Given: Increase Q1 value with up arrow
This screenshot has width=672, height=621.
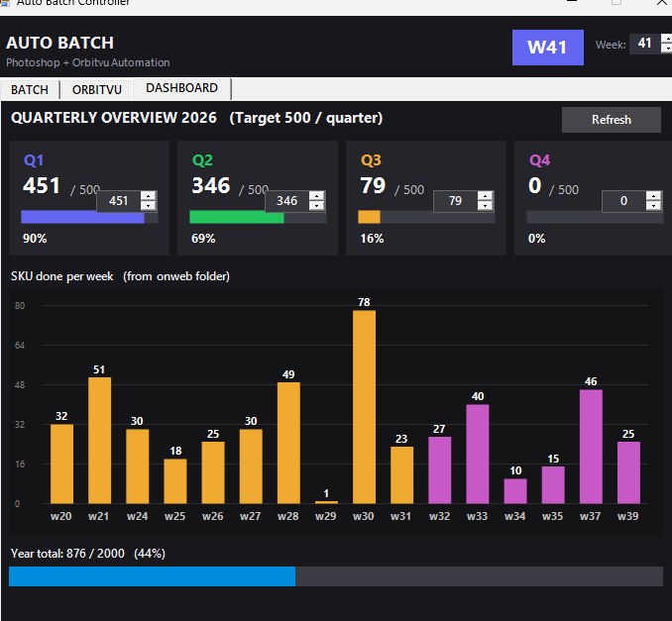Looking at the screenshot, I should [149, 196].
